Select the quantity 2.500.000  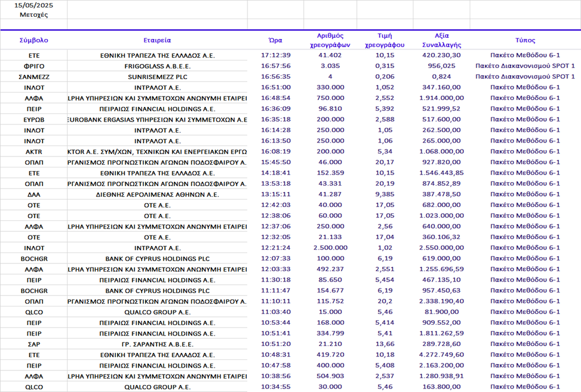tap(330, 248)
